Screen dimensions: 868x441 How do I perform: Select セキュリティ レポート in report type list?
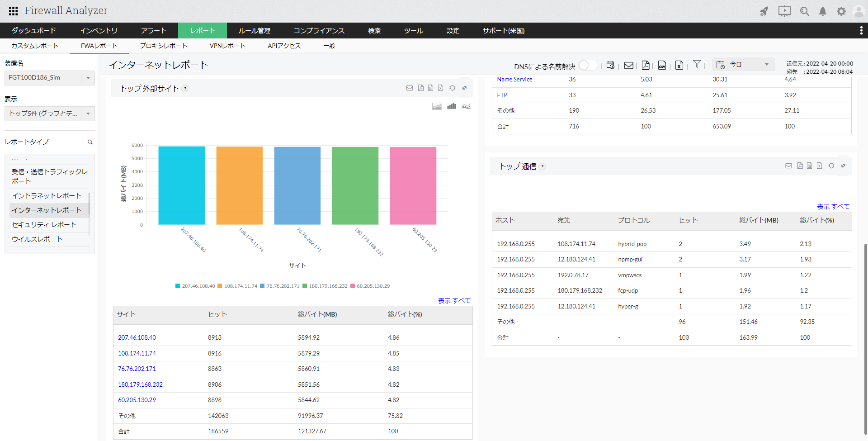point(44,225)
